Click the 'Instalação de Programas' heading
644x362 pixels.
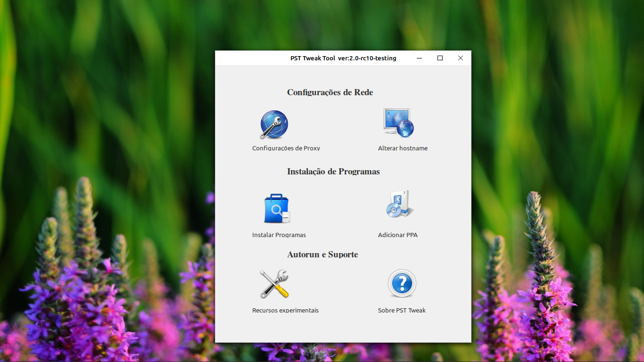click(x=333, y=172)
